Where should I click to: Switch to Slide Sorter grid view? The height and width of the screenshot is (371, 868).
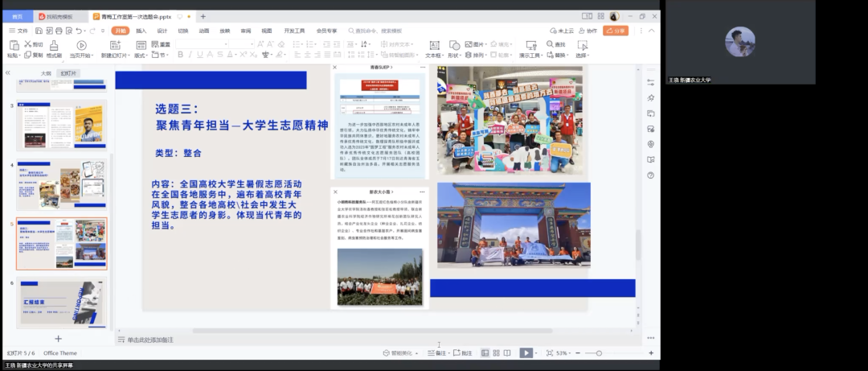point(497,353)
